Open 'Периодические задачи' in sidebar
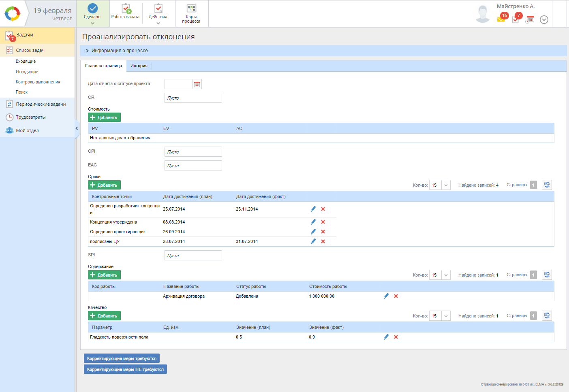The width and height of the screenshot is (569, 392). point(41,104)
